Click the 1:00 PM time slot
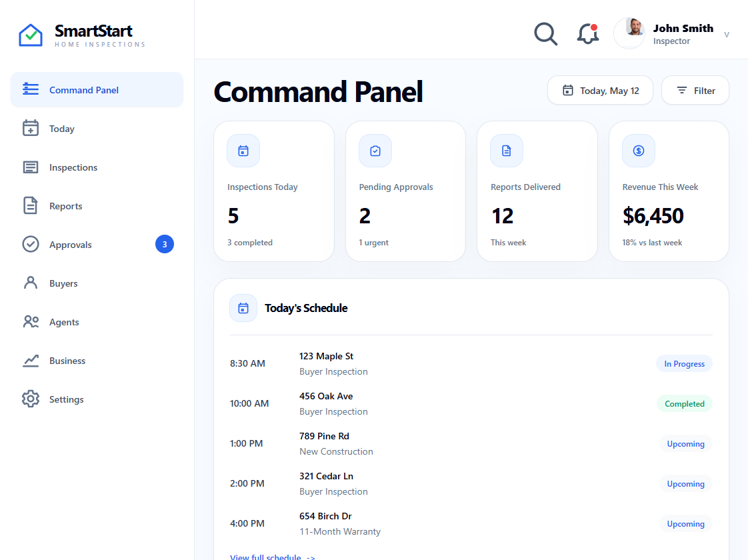 tap(246, 443)
